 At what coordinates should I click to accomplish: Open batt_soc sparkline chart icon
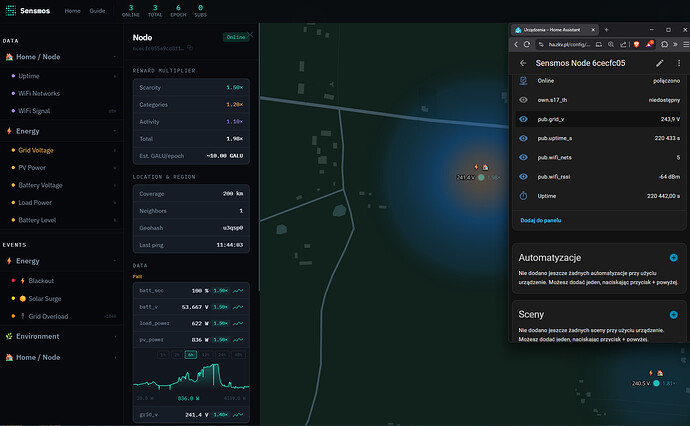238,291
